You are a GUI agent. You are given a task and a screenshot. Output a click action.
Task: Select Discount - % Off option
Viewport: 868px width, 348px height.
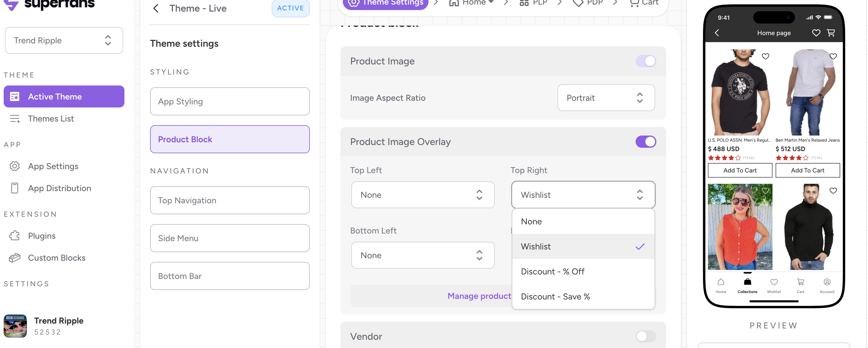[x=552, y=271]
